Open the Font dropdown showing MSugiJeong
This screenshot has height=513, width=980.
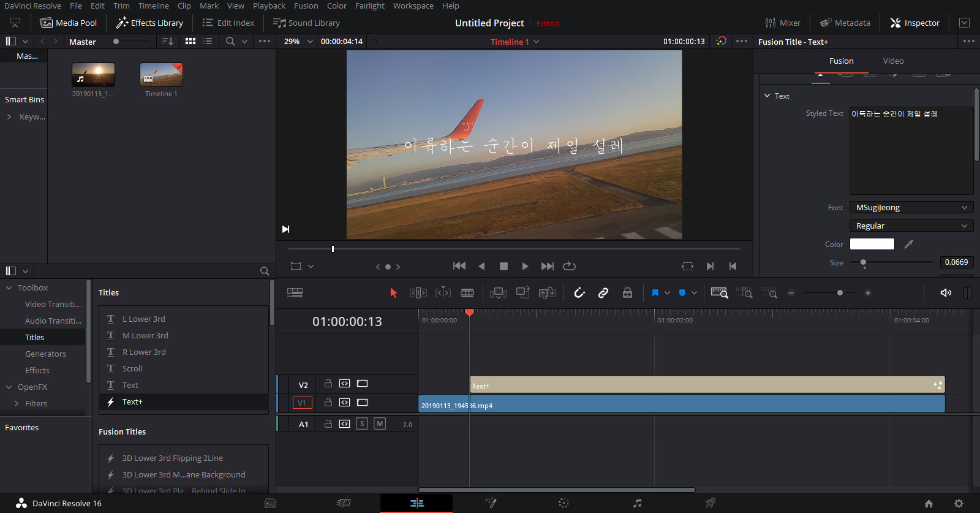pos(911,208)
